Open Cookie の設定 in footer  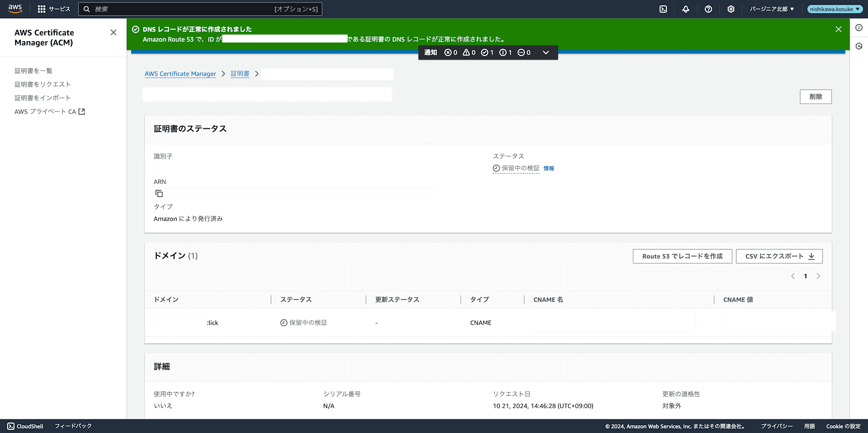(x=843, y=426)
